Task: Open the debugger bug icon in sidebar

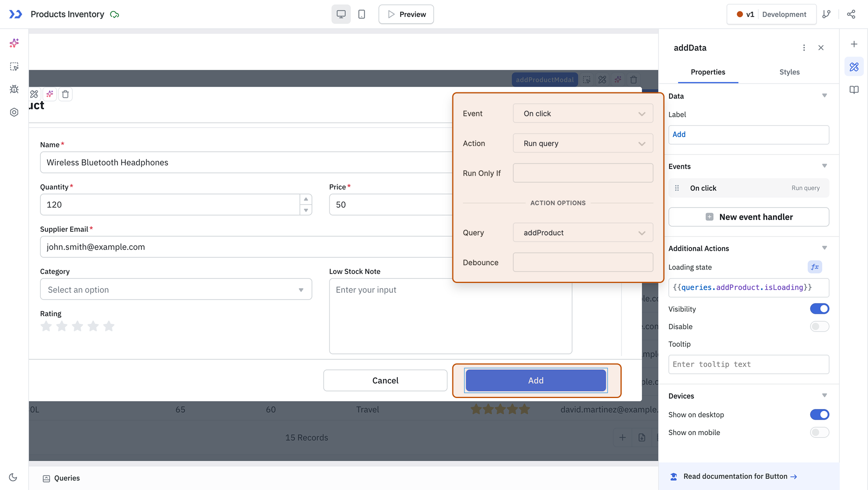Action: point(14,89)
